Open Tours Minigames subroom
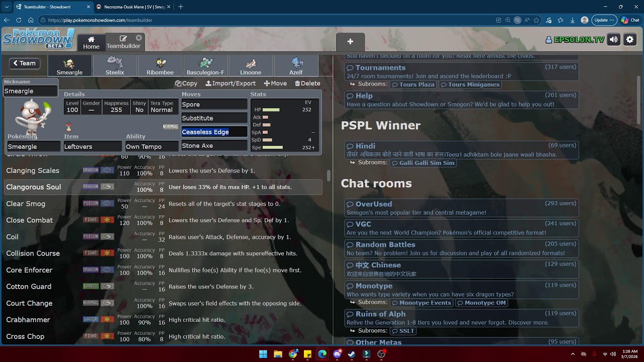644x362 pixels. [x=470, y=84]
